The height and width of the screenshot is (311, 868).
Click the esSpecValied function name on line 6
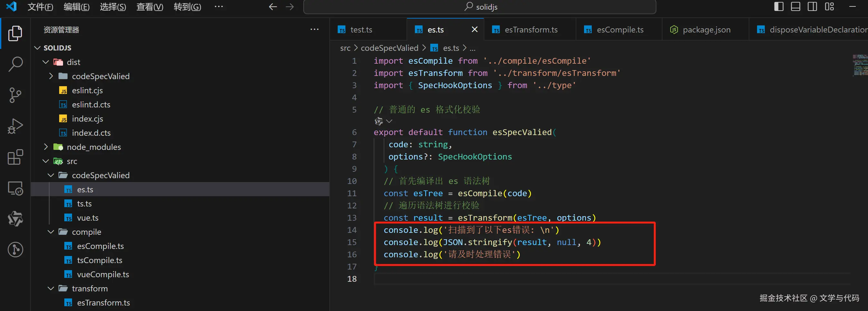click(x=522, y=133)
